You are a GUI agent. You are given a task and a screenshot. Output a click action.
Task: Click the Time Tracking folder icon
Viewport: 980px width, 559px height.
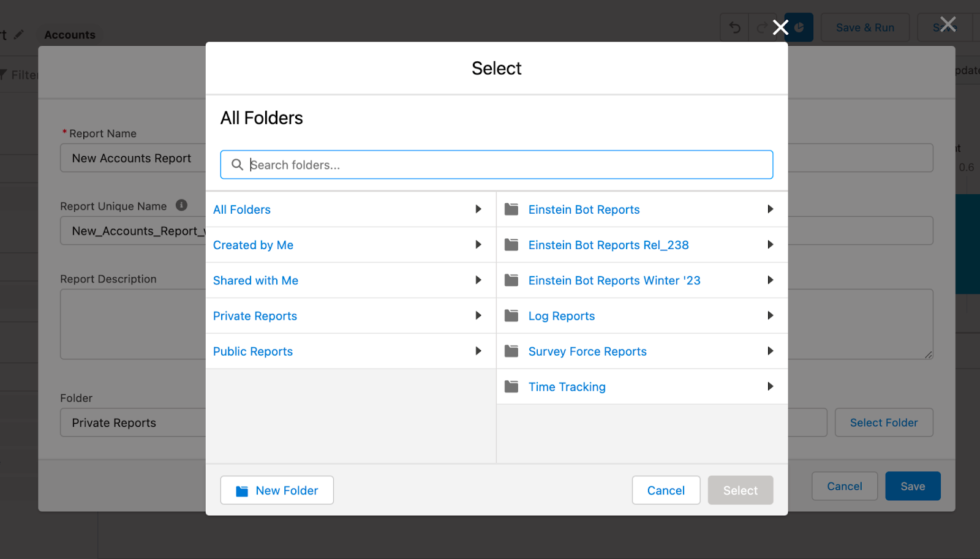pyautogui.click(x=511, y=387)
